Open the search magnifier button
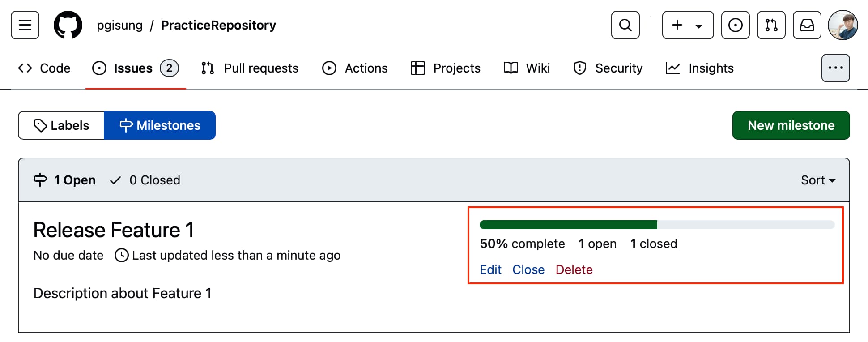The width and height of the screenshot is (868, 342). pos(625,25)
